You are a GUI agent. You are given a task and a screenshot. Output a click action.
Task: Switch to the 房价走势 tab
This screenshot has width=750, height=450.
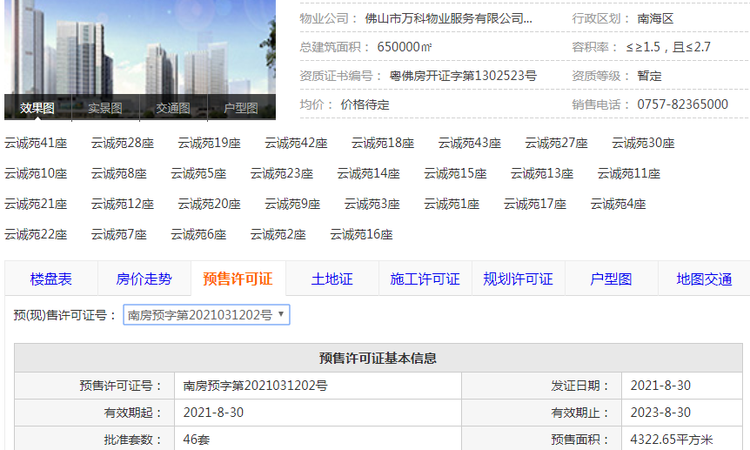point(144,279)
